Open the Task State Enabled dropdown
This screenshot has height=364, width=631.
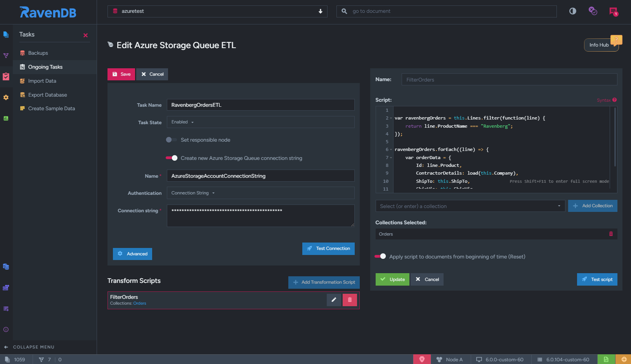(x=260, y=122)
